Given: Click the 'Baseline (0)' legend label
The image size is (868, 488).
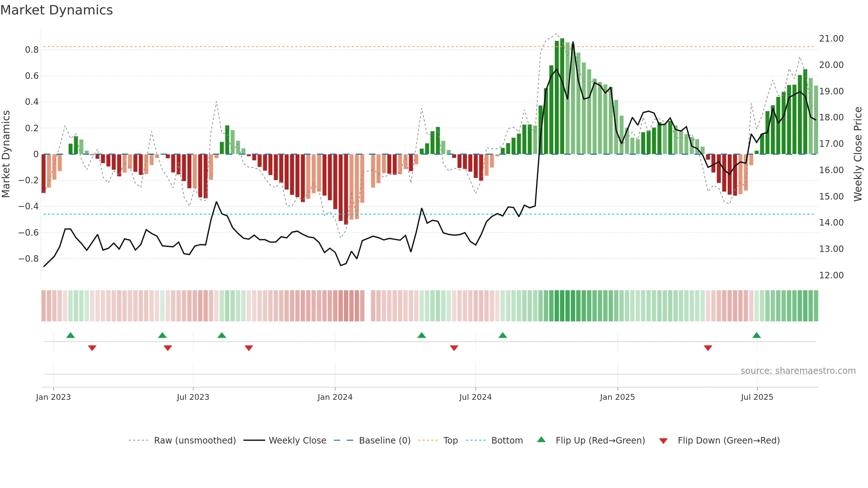Looking at the screenshot, I should click(x=385, y=441).
